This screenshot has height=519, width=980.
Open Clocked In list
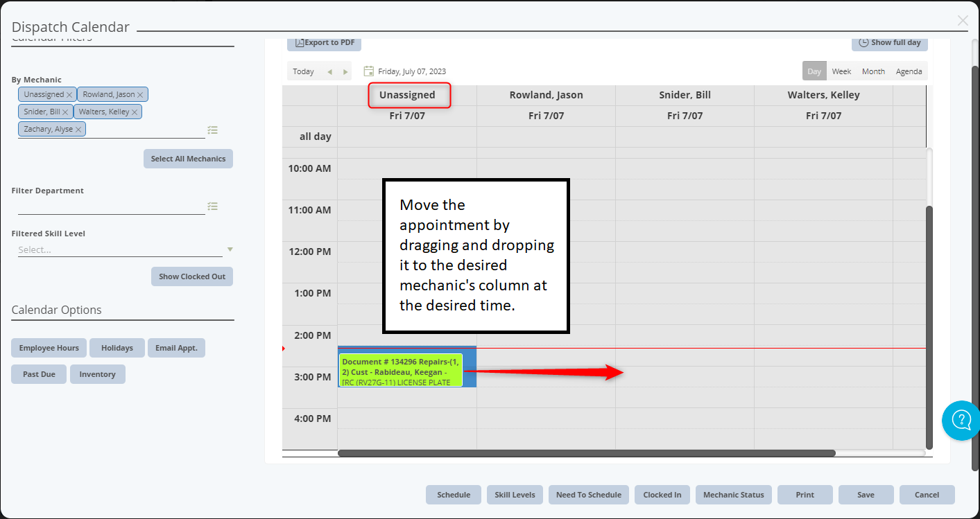coord(662,495)
